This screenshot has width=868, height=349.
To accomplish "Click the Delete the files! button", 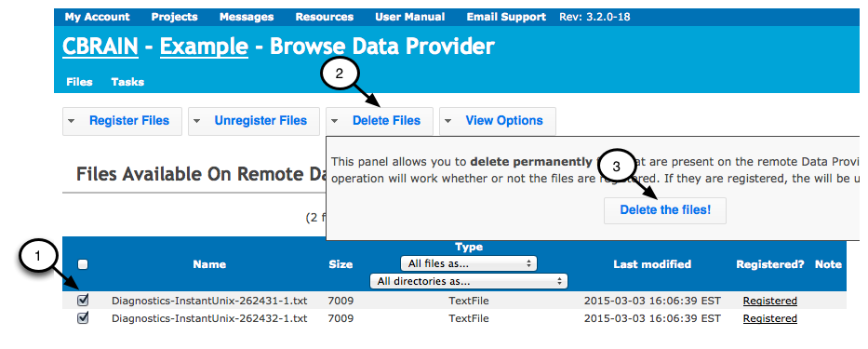I will click(665, 210).
